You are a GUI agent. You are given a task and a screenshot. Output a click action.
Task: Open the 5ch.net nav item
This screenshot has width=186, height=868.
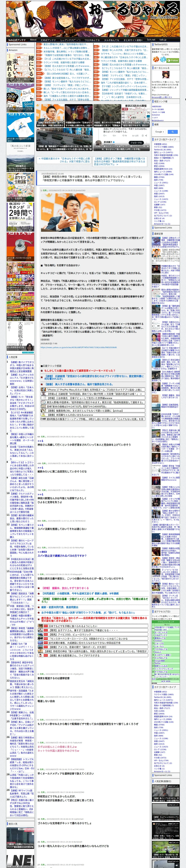(151, 40)
